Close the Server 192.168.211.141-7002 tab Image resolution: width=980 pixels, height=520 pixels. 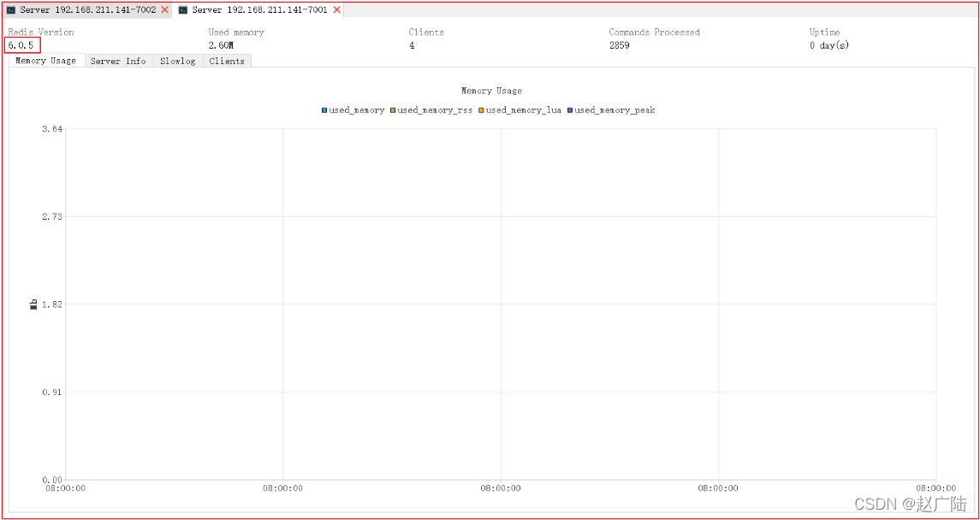coord(164,10)
